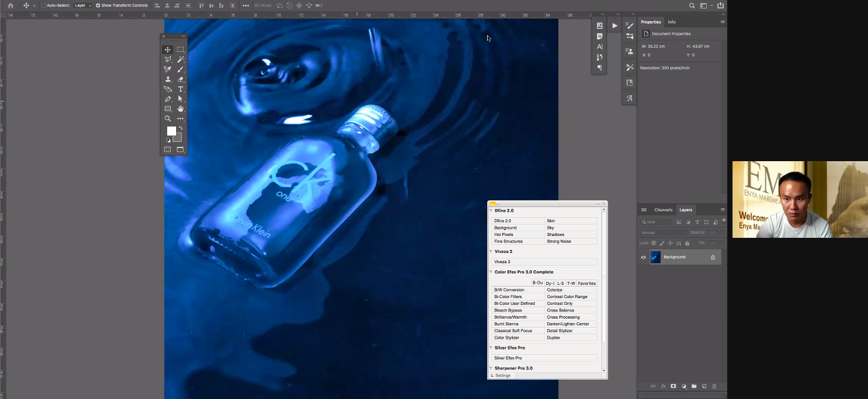Open the Favorites filter tab
This screenshot has width=868, height=399.
pyautogui.click(x=587, y=283)
